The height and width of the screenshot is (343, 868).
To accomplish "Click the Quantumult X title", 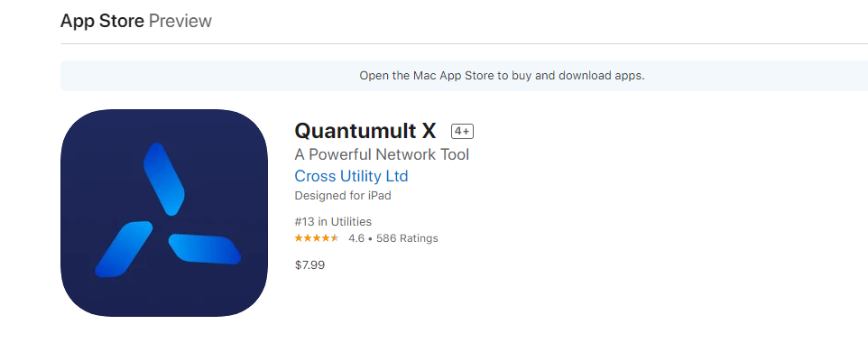I will (365, 131).
